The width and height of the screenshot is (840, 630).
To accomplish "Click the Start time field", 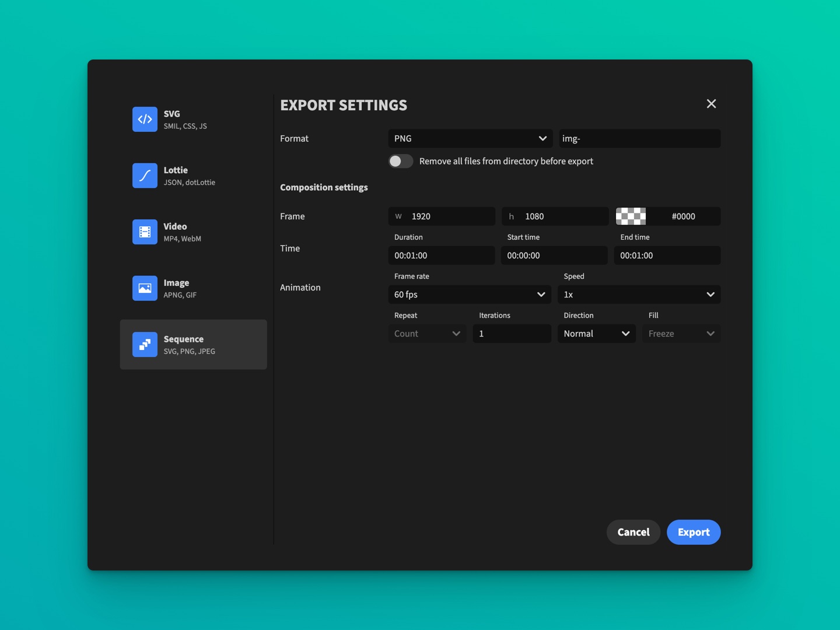I will 554,256.
